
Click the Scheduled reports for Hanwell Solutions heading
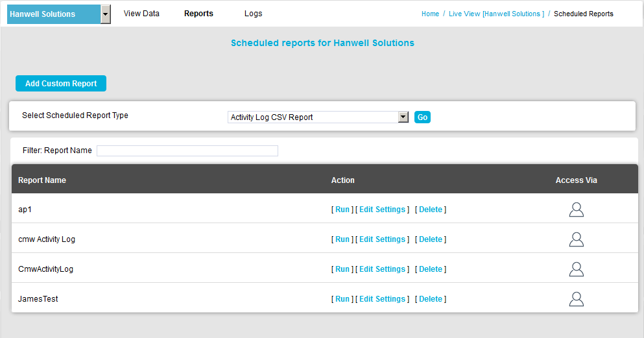[x=322, y=43]
